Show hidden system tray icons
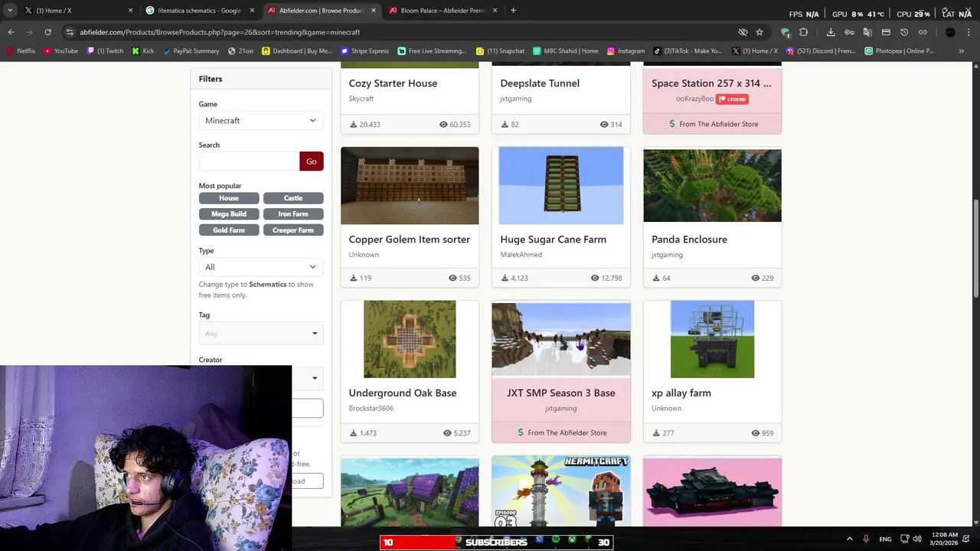 [x=849, y=539]
